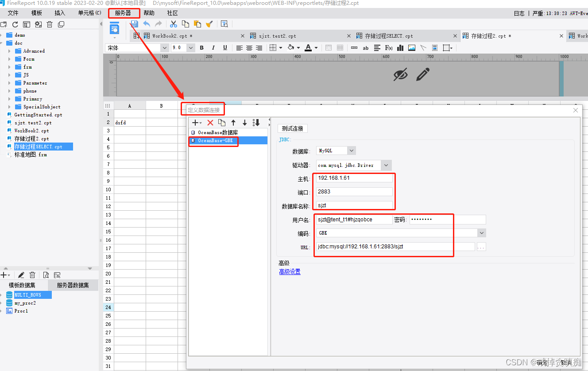Open the 驱动器 driver dropdown
The height and width of the screenshot is (371, 588).
click(387, 165)
